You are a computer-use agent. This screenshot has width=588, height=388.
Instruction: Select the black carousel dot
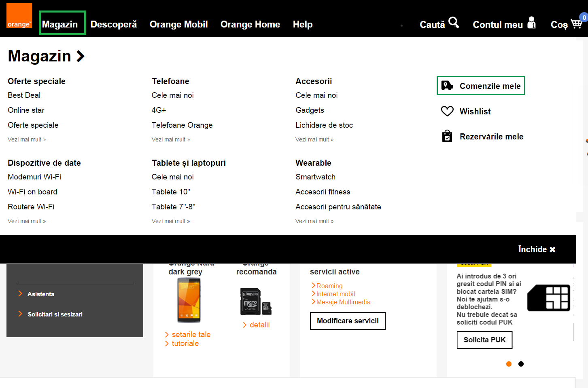pos(521,364)
